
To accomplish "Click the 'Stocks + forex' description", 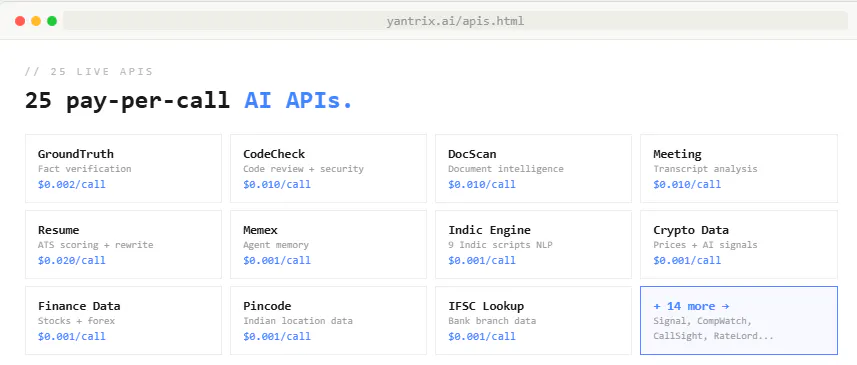I will pos(77,321).
